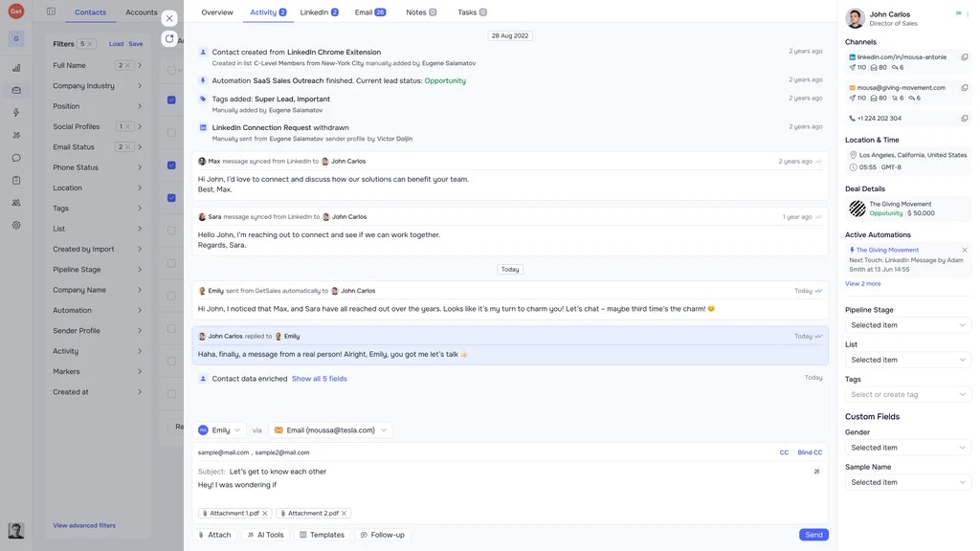Remove The Giving Movement active automation
980x551 pixels.
tap(965, 250)
